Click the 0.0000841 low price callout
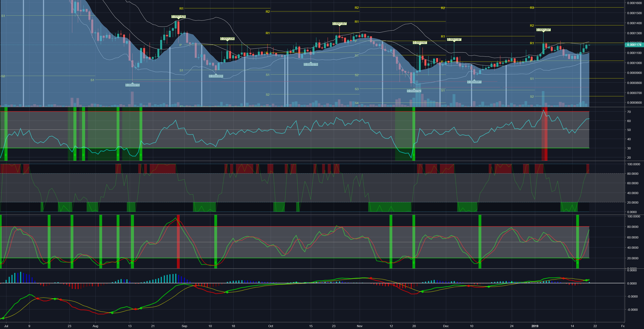The image size is (644, 329). 474,82
